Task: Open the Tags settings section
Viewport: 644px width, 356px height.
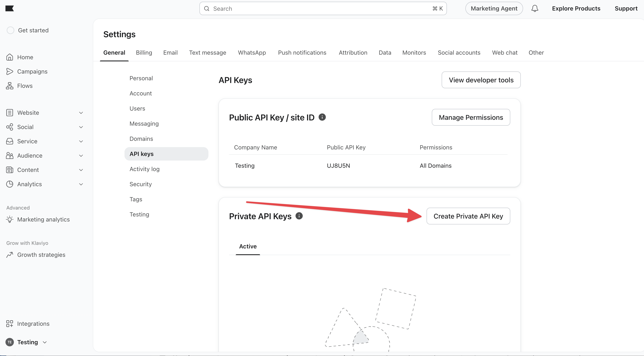Action: 136,199
